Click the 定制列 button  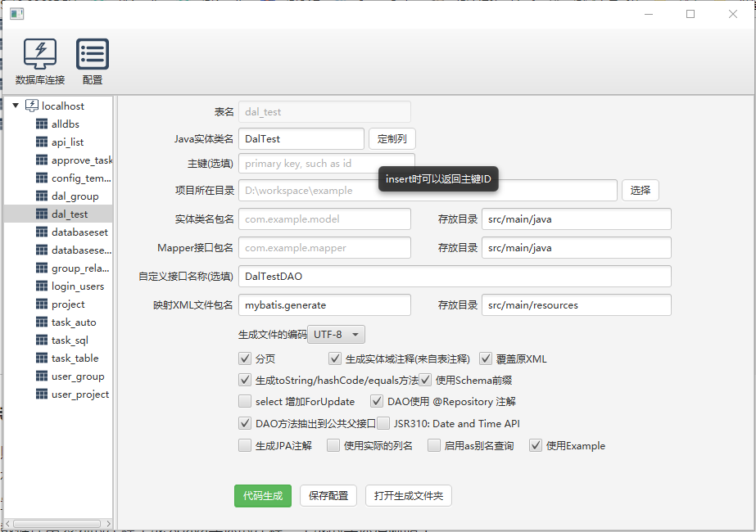(x=392, y=139)
